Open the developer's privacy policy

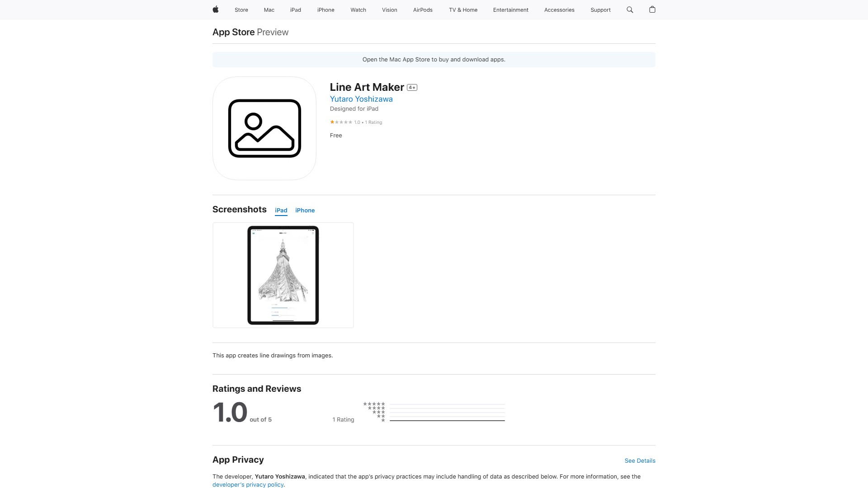point(248,484)
